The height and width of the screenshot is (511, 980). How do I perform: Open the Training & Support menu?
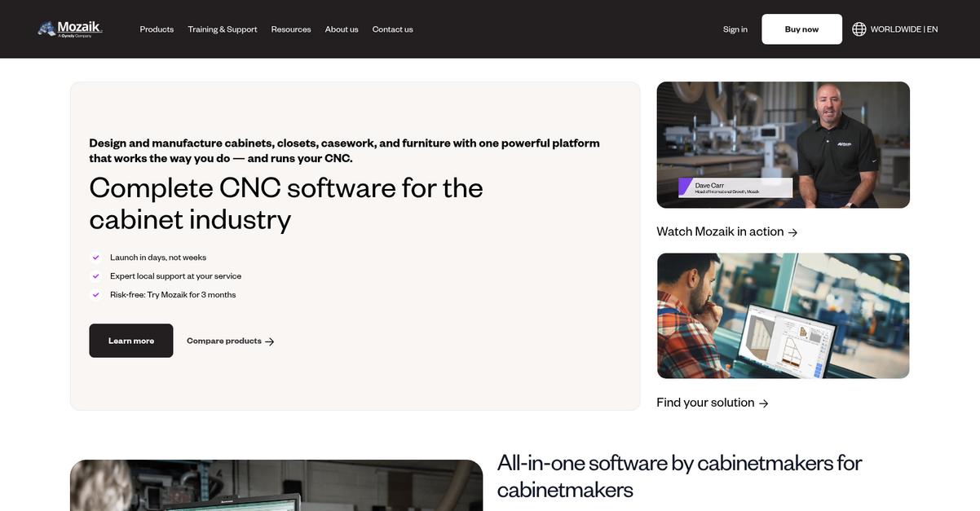pyautogui.click(x=223, y=29)
